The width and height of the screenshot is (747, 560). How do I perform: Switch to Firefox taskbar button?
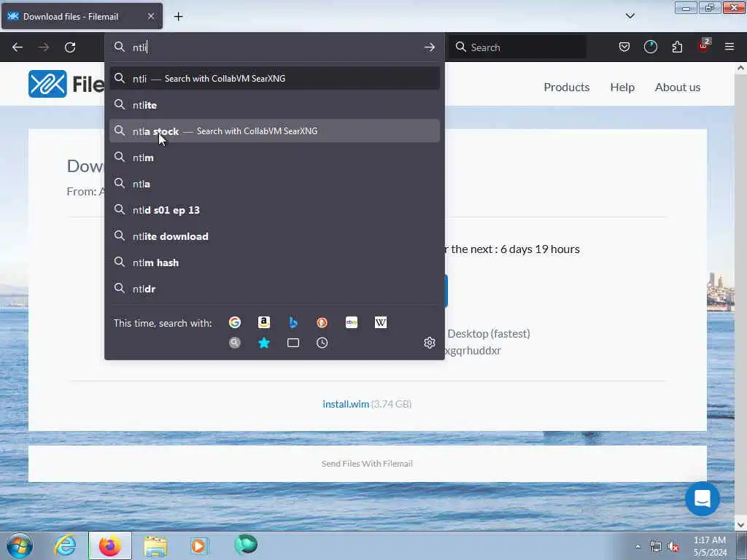click(110, 545)
